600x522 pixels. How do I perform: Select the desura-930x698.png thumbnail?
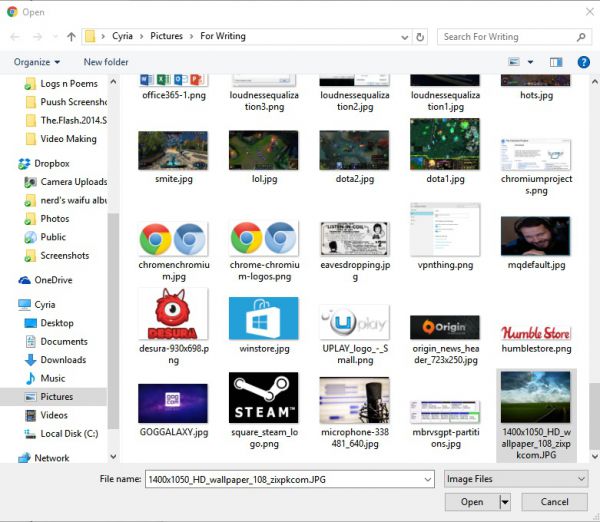[x=173, y=314]
